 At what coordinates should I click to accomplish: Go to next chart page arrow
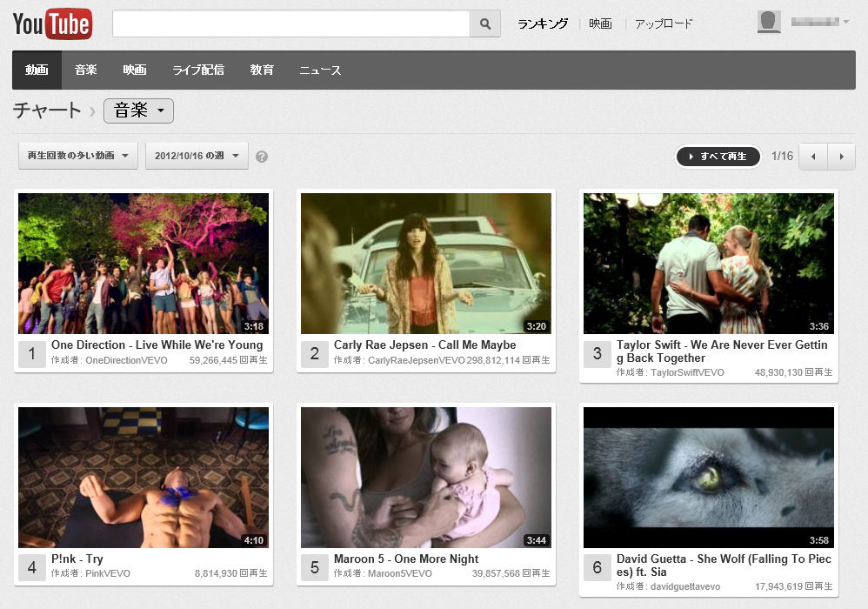pyautogui.click(x=841, y=156)
